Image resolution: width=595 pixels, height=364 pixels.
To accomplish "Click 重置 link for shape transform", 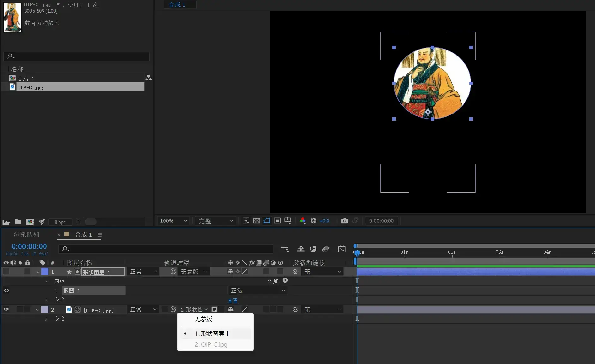I will coord(233,301).
